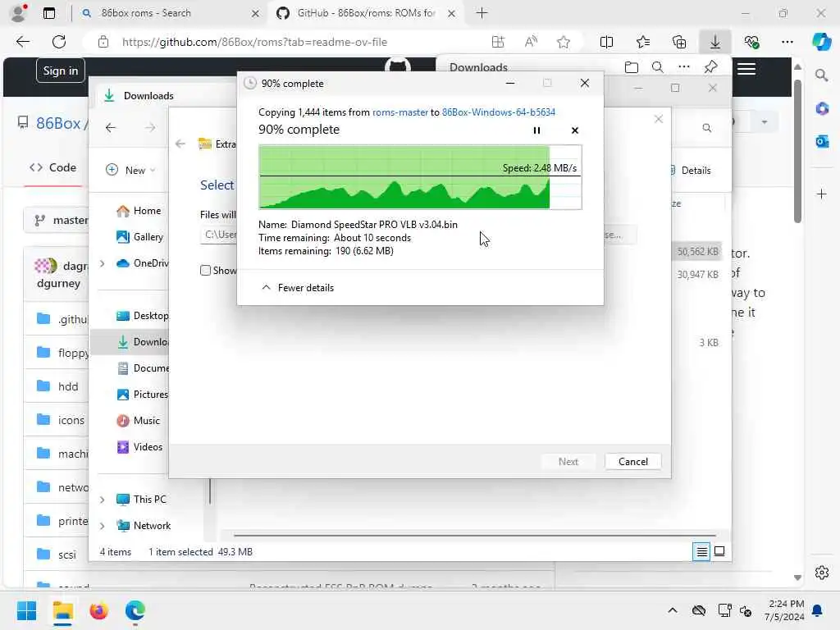Select Home in Explorer navigation pane
This screenshot has width=840, height=630.
coord(139,211)
